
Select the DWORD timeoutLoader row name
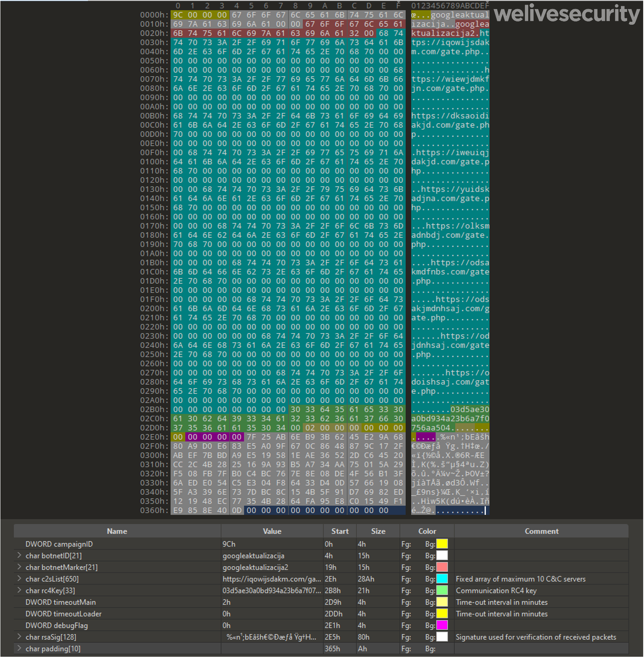pyautogui.click(x=63, y=614)
